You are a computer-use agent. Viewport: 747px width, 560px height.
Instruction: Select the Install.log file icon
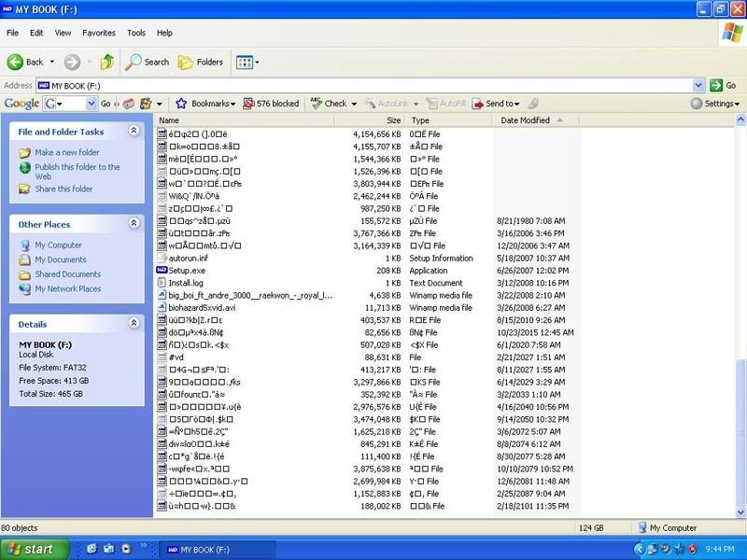click(162, 283)
